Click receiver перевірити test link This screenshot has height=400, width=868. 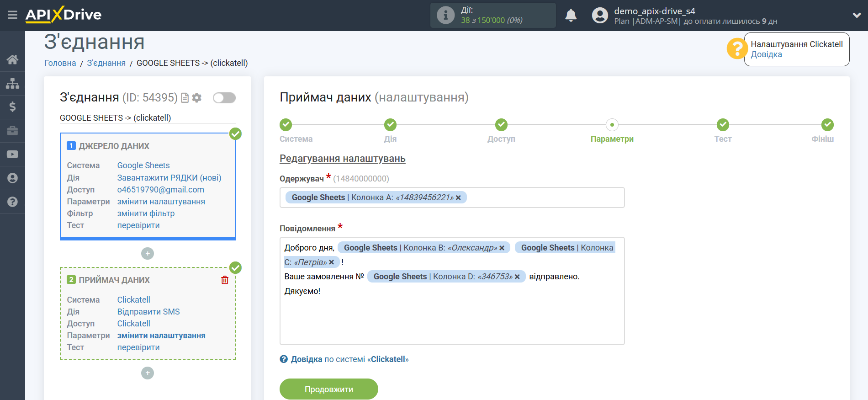coord(138,347)
